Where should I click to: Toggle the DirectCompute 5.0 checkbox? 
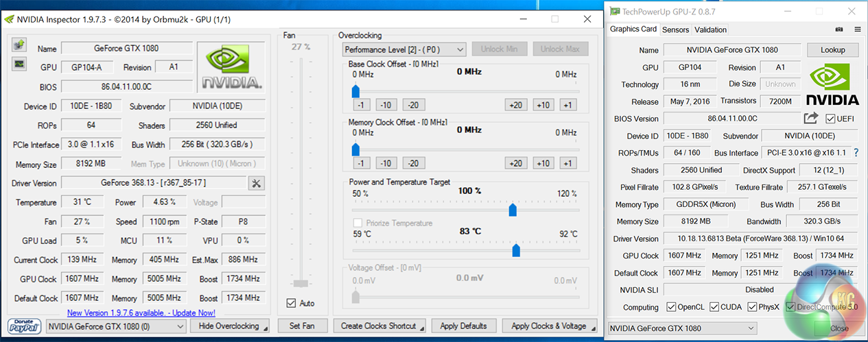point(791,307)
